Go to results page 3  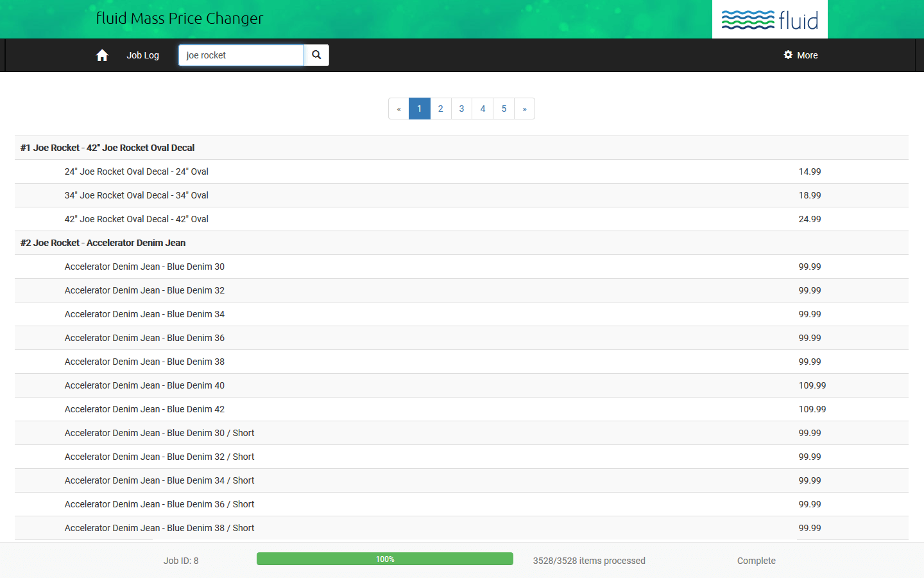(x=461, y=109)
